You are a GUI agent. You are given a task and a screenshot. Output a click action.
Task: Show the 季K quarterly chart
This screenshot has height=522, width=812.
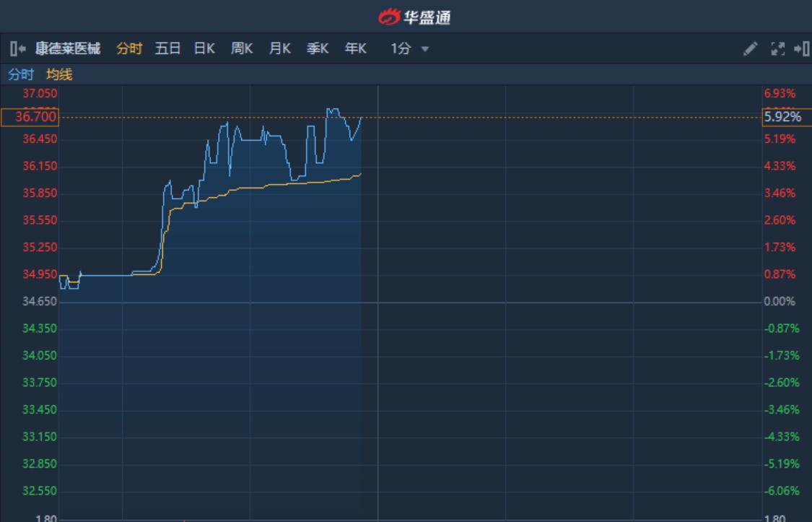[x=318, y=49]
